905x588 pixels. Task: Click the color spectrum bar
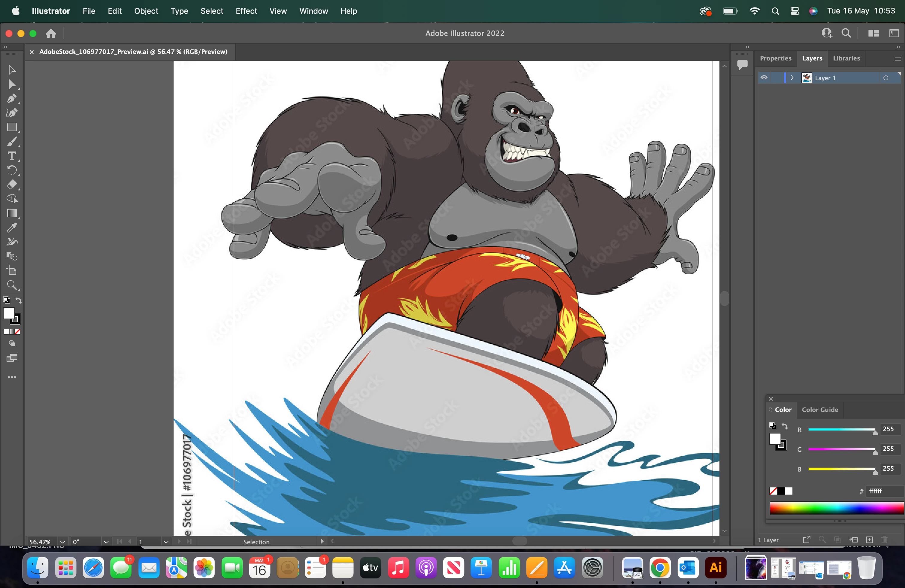coord(836,508)
